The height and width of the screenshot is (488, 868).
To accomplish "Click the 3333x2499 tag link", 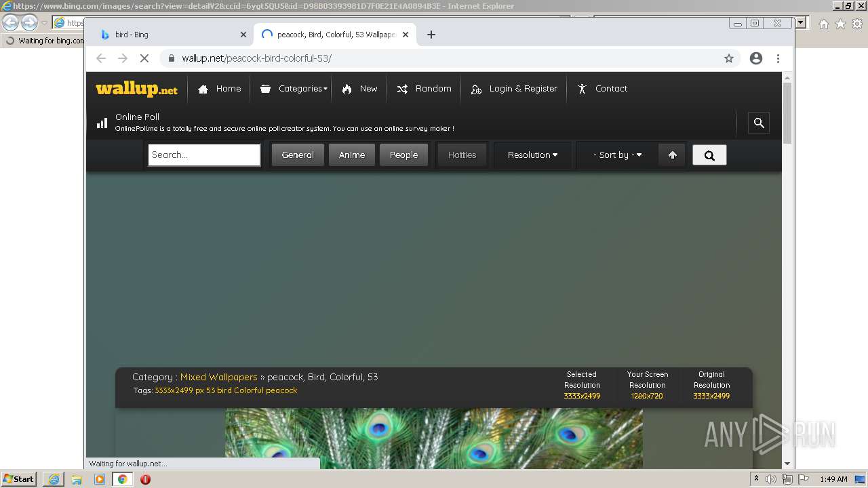I will tap(174, 390).
